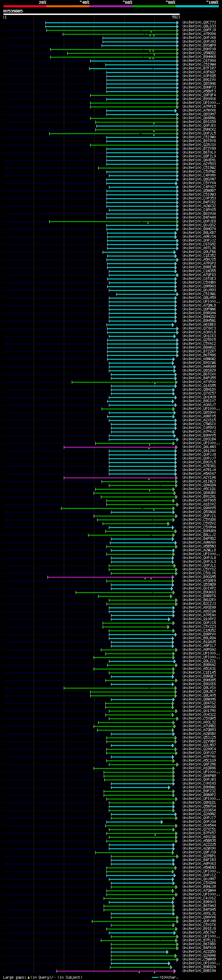Screen dimensions: 222x980
Task: Open hit UniRef100_C5WSC0
Action: (199, 424)
